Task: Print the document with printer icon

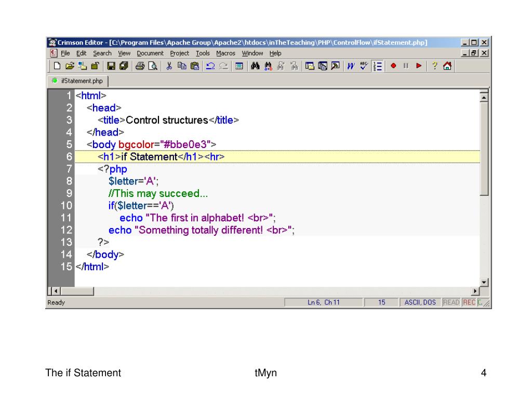Action: point(140,66)
